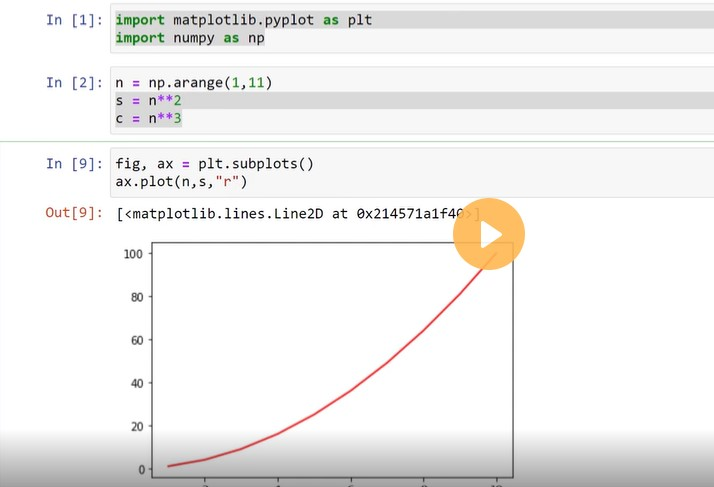Click the 100 label on the y-axis

[x=132, y=254]
